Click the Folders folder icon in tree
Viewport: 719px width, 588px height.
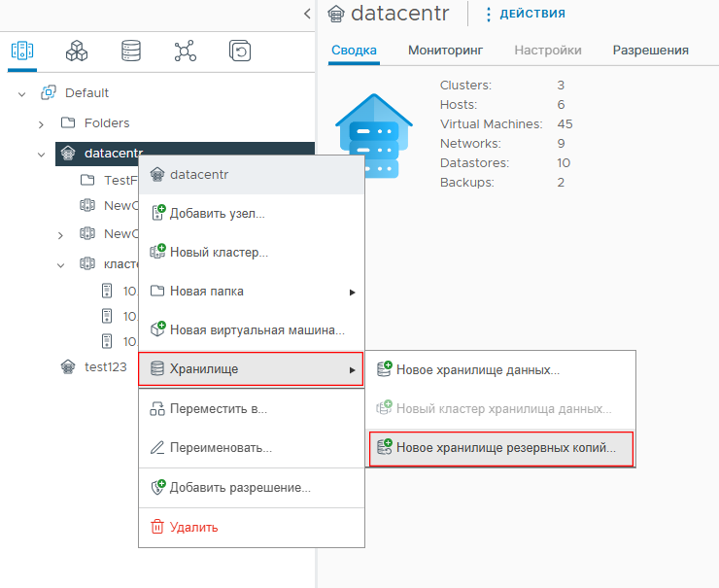point(68,122)
